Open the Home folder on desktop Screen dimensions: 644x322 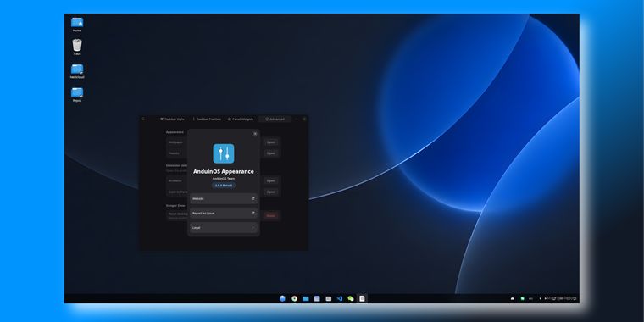click(77, 25)
